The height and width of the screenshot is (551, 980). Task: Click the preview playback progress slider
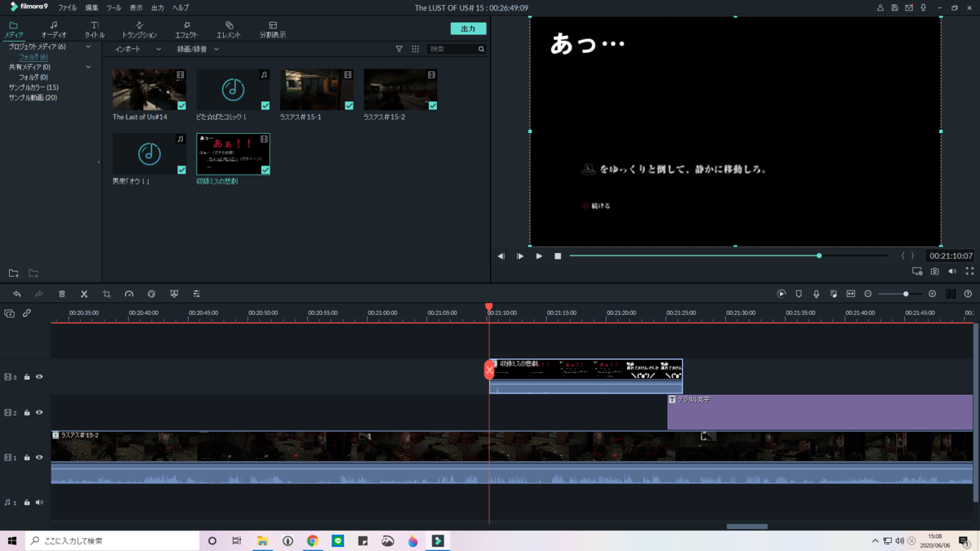tap(728, 256)
